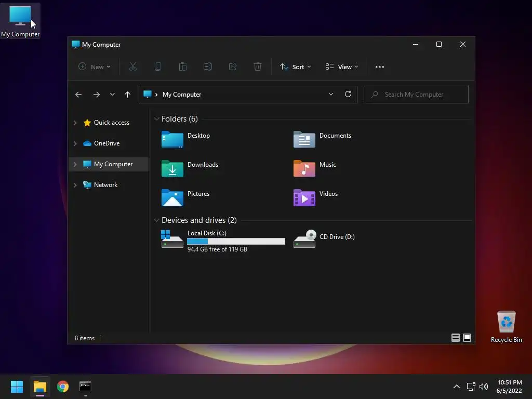Open the See more ellipsis menu
The width and height of the screenshot is (532, 399).
click(380, 67)
